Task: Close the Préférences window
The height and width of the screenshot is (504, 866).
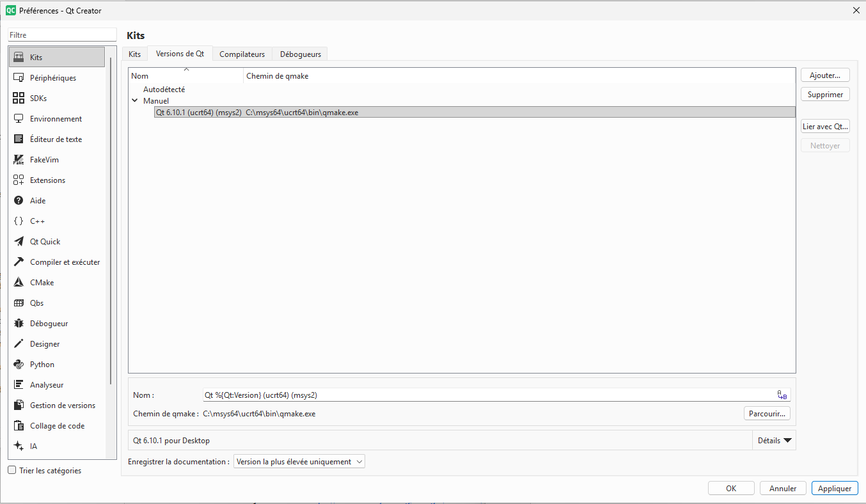Action: tap(856, 10)
